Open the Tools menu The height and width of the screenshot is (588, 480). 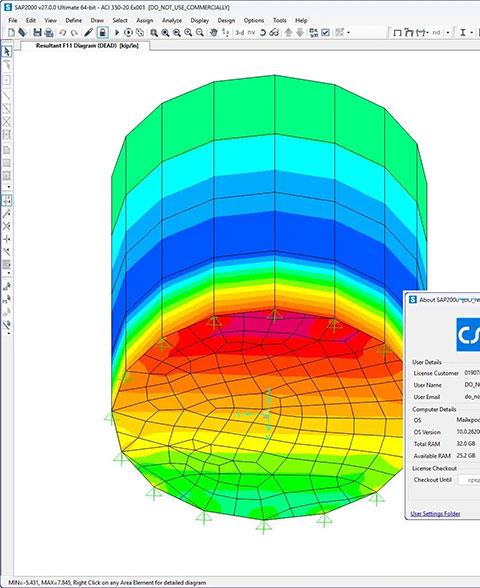click(279, 20)
